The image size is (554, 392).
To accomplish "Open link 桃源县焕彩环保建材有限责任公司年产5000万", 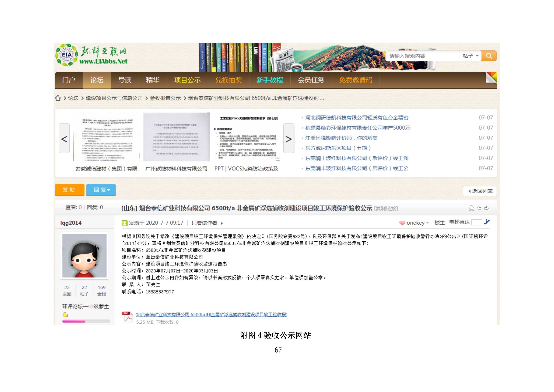I will [x=357, y=128].
